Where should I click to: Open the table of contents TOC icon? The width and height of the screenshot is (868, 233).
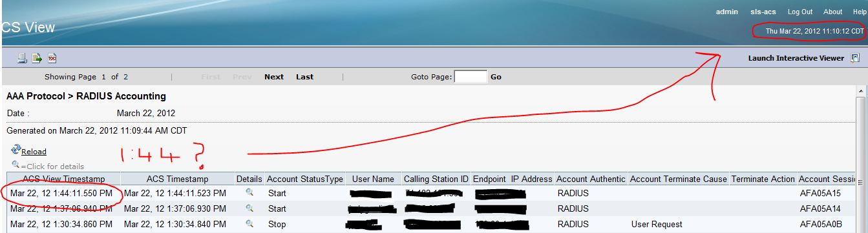[52, 58]
